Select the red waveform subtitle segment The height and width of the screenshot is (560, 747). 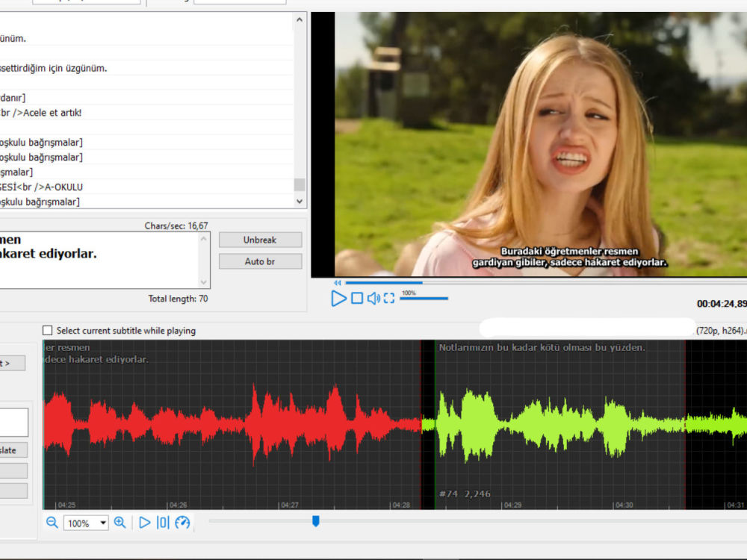[232, 424]
